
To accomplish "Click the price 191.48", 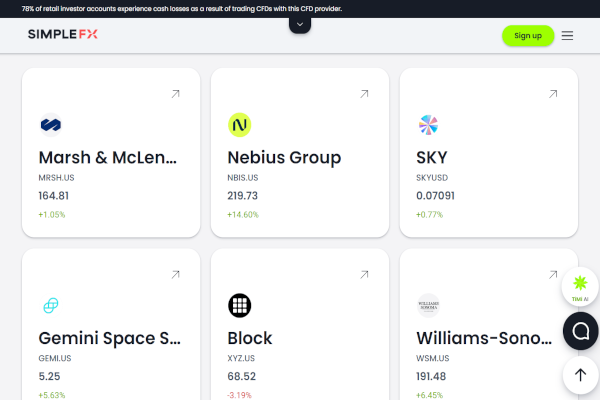I will (x=431, y=376).
